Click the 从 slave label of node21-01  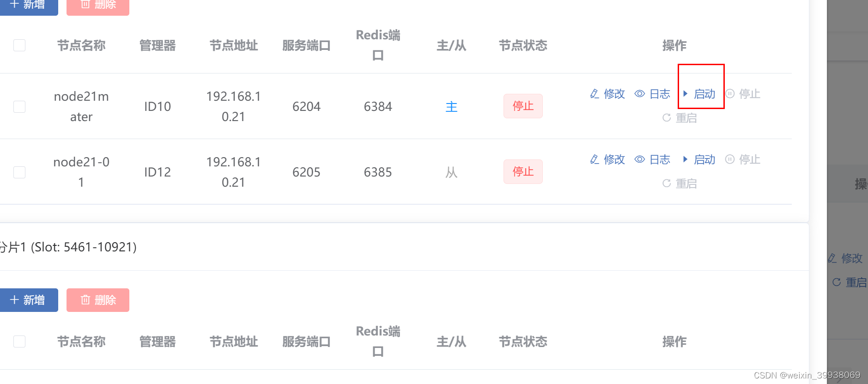pos(451,172)
